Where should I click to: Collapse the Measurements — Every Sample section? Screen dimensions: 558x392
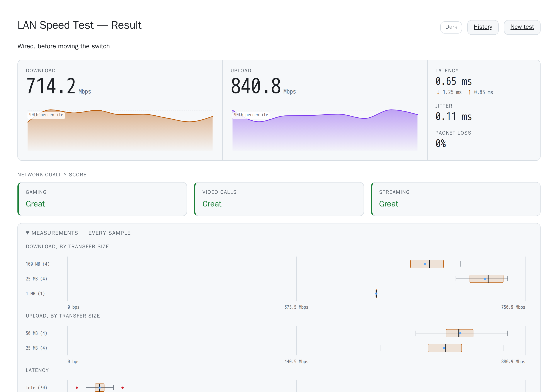tap(78, 233)
